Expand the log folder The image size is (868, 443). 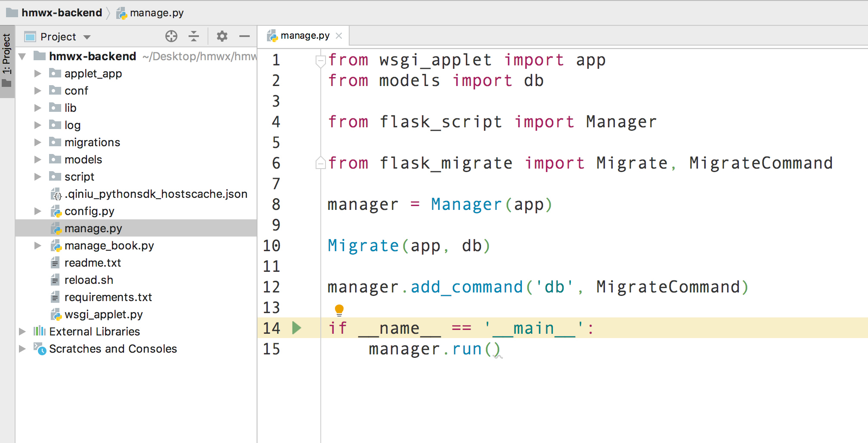[x=38, y=125]
